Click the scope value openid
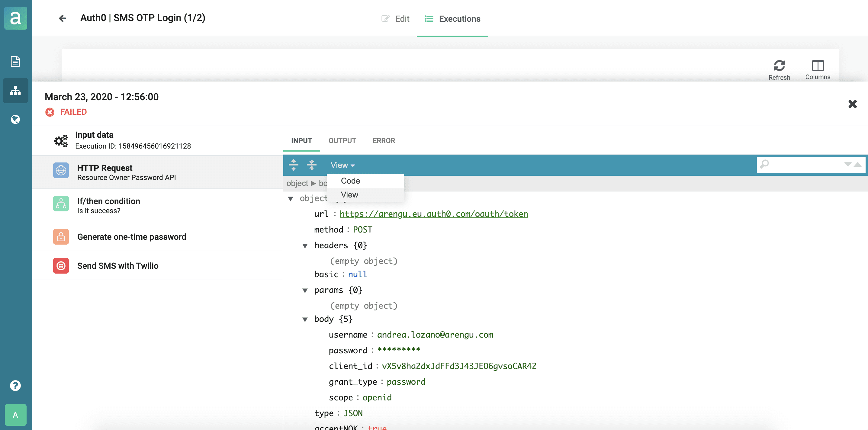This screenshot has height=430, width=868. pyautogui.click(x=377, y=398)
